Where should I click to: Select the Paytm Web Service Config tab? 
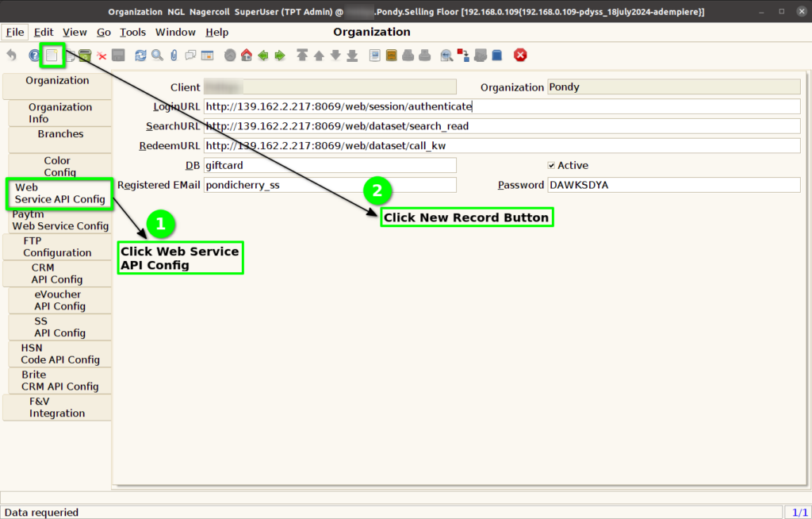click(60, 221)
